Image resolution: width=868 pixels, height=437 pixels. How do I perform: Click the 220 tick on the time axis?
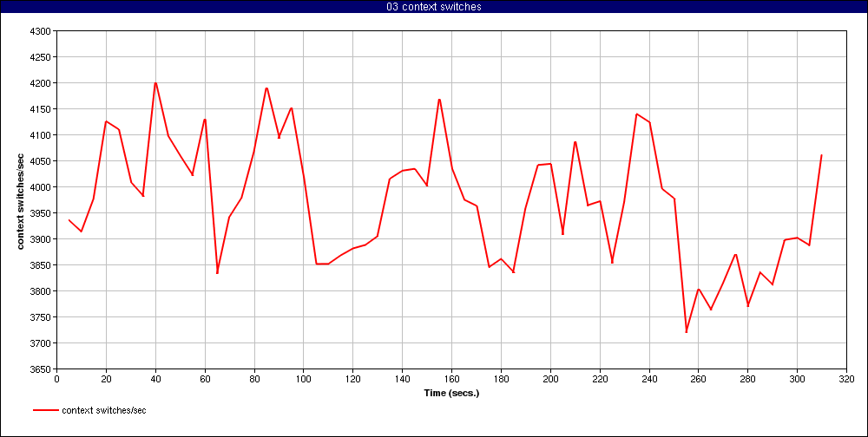tap(600, 379)
